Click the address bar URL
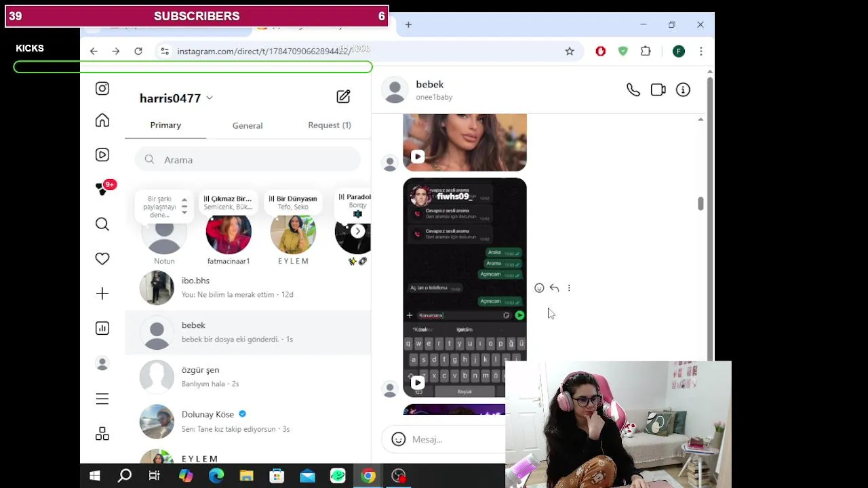The height and width of the screenshot is (488, 868). tap(264, 52)
